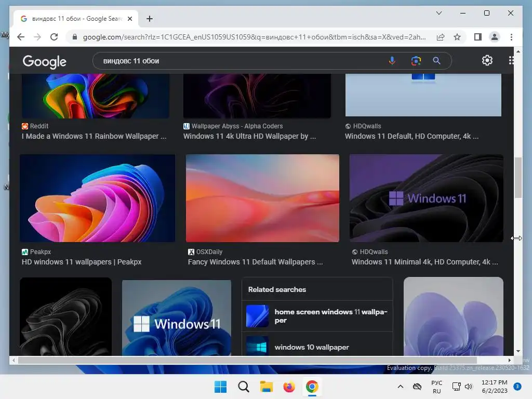Click Wallpaper Abyss - Alpha Coders source
532x399 pixels.
tap(233, 126)
